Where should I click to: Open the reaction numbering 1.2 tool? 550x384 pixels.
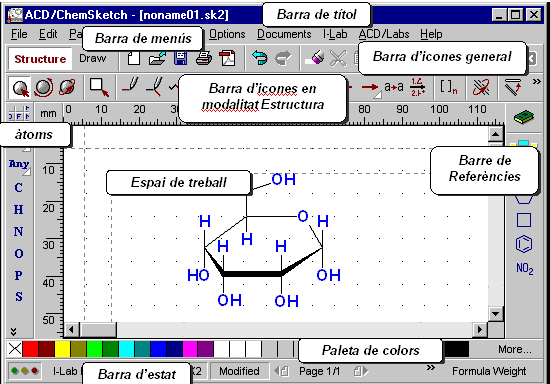coord(417,87)
